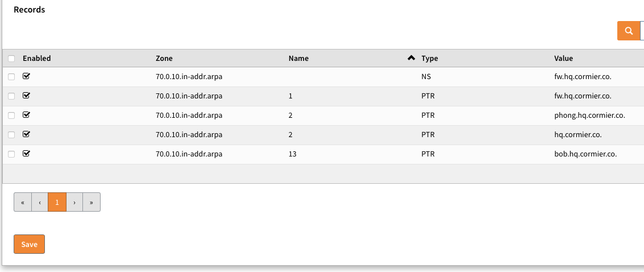Screen dimensions: 644x272
Task: Toggle the Name column sort arrow
Action: (x=411, y=58)
